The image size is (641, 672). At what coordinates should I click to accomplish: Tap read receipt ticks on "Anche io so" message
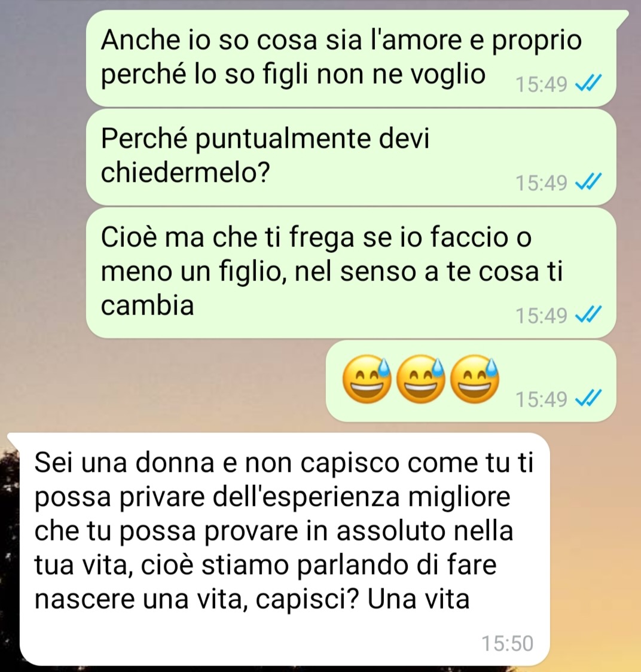tap(588, 84)
